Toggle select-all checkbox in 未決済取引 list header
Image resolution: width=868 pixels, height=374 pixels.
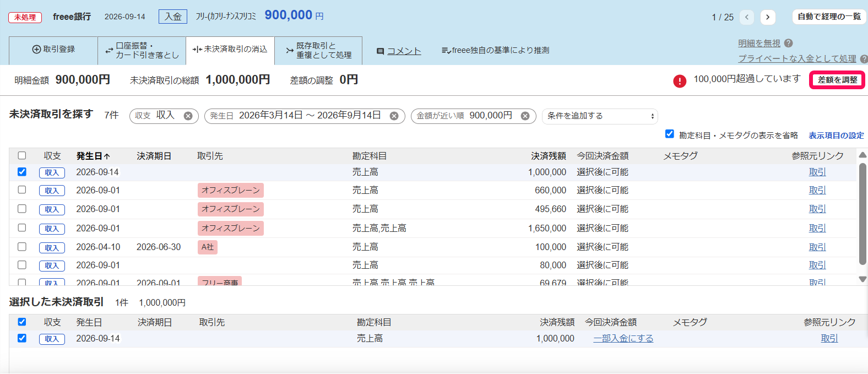point(22,155)
